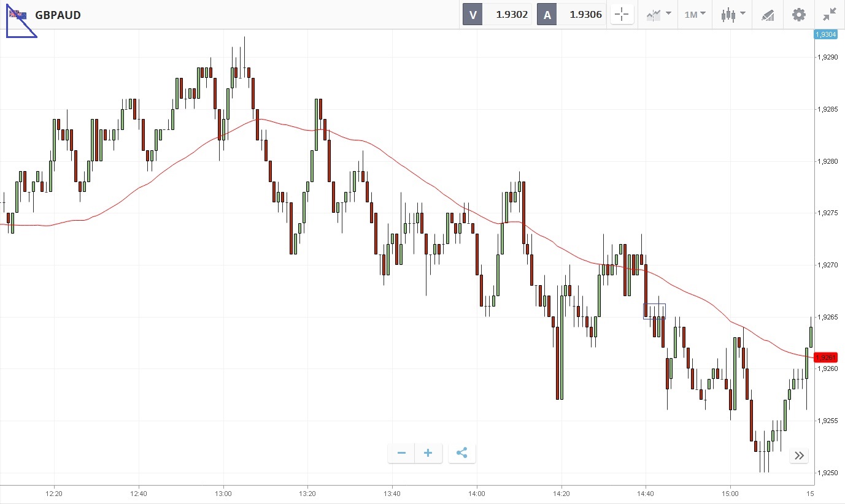Open chart settings gear
Screen dimensions: 845x504
798,15
